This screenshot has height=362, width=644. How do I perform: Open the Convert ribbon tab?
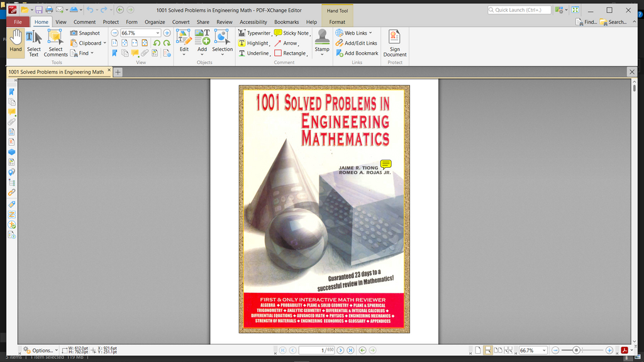180,22
